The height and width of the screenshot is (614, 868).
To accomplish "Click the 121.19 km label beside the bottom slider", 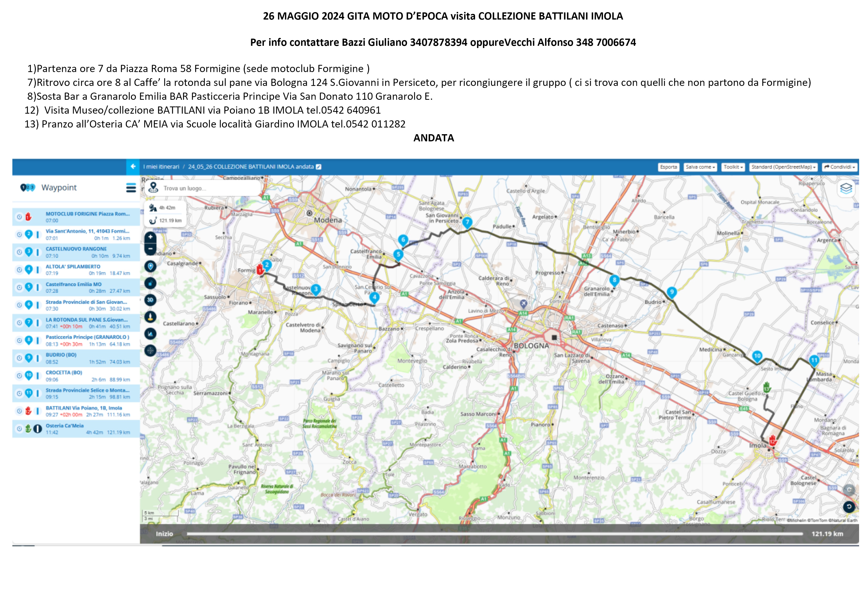I will tap(827, 534).
